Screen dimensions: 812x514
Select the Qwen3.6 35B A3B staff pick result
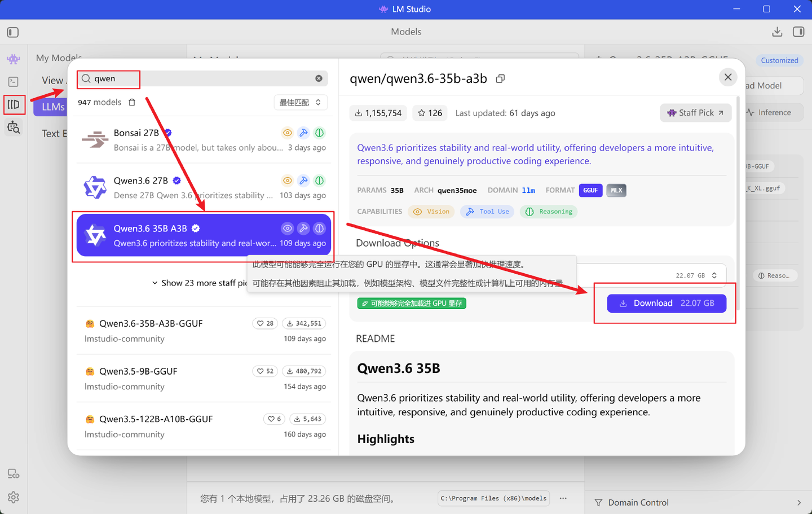click(x=204, y=235)
